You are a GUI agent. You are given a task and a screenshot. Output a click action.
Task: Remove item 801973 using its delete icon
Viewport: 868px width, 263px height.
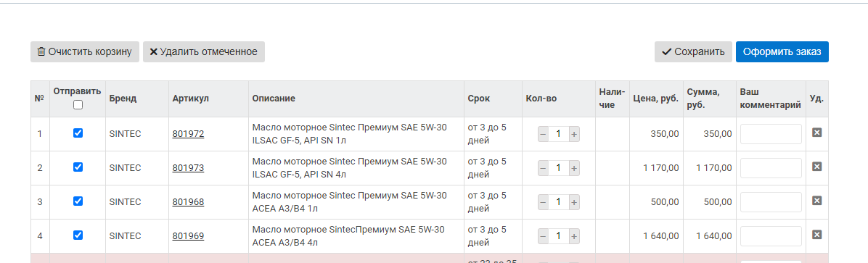pos(816,167)
